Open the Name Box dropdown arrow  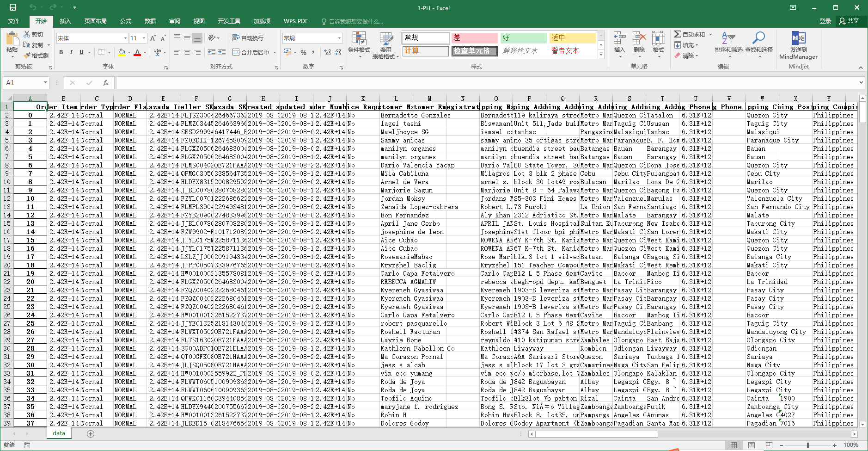45,82
